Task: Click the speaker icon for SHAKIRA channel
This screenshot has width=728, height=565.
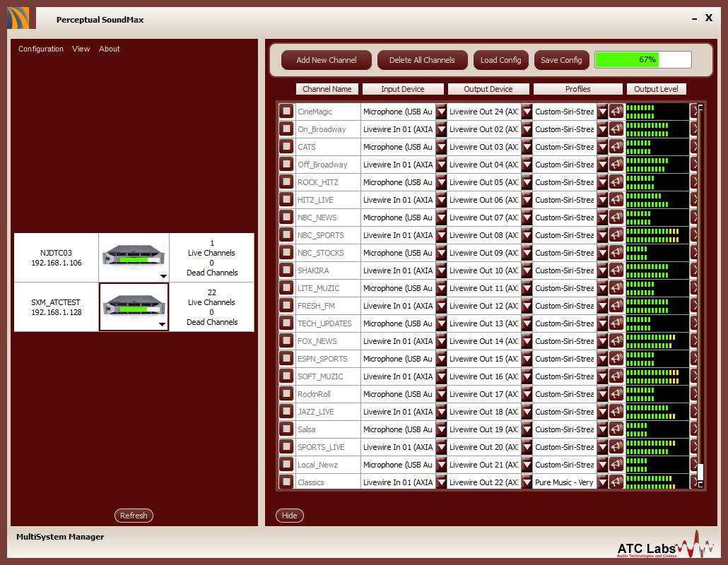Action: (616, 270)
